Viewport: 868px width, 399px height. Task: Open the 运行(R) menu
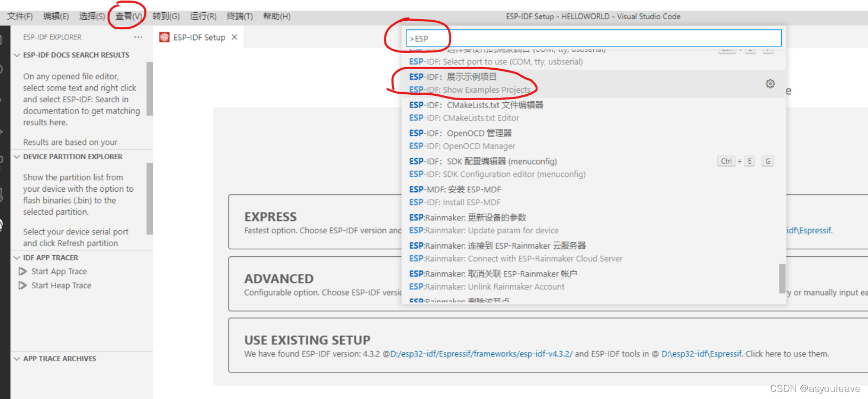[x=203, y=17]
